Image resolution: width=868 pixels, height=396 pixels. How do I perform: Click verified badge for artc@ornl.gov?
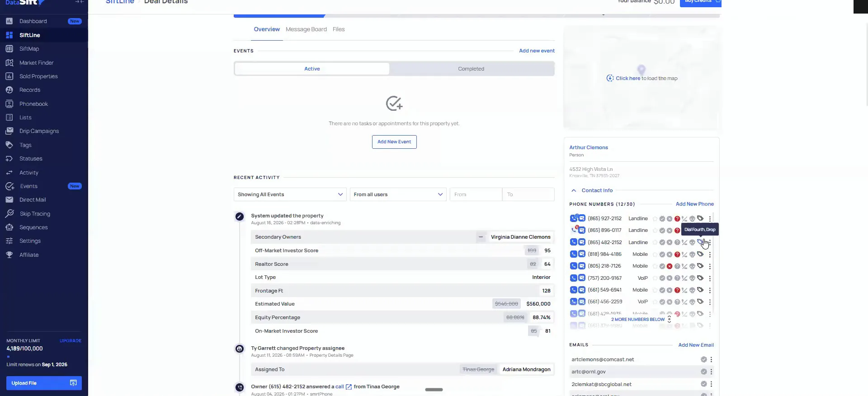pyautogui.click(x=704, y=372)
